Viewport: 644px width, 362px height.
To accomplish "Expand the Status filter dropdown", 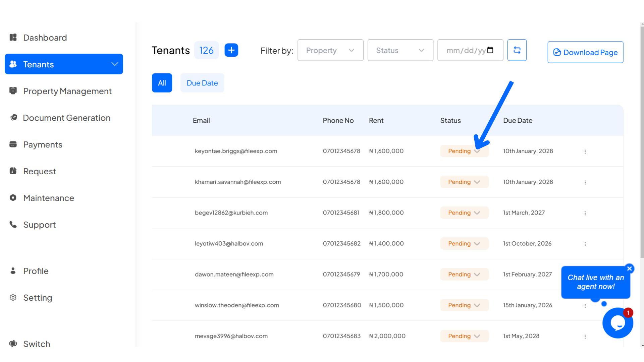I will click(398, 50).
